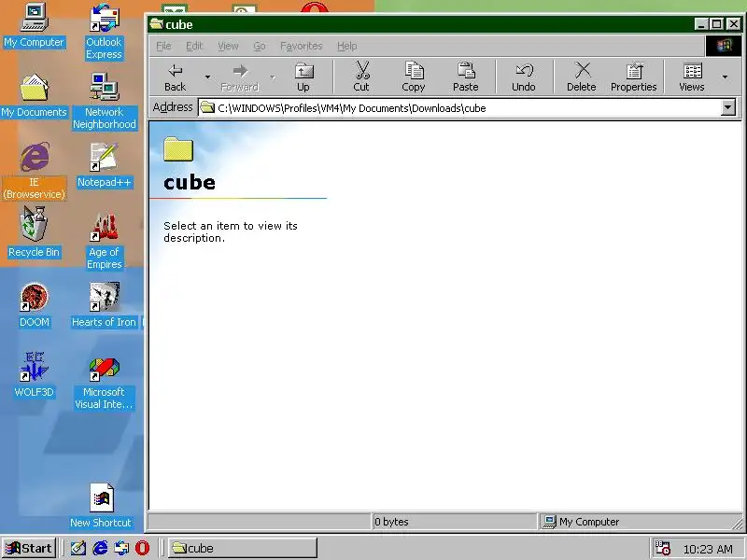Click the Task Scheduler tray icon
Viewport: 747px width, 560px height.
tap(662, 548)
